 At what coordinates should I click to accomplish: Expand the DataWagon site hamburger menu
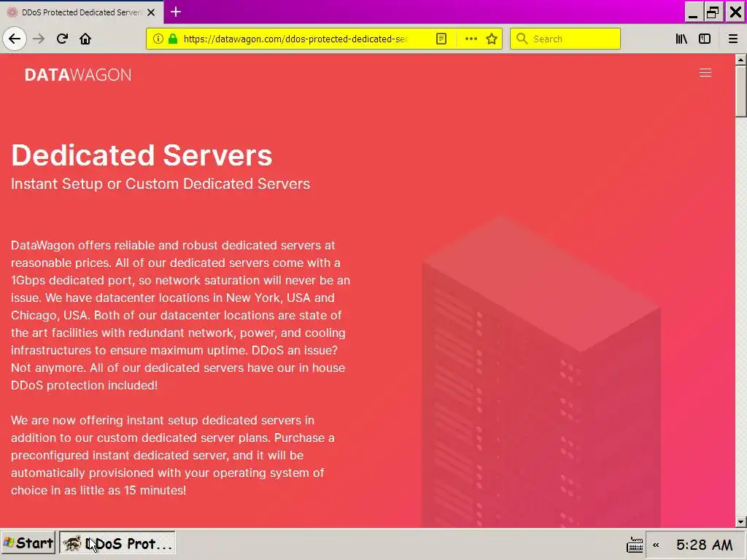(705, 72)
